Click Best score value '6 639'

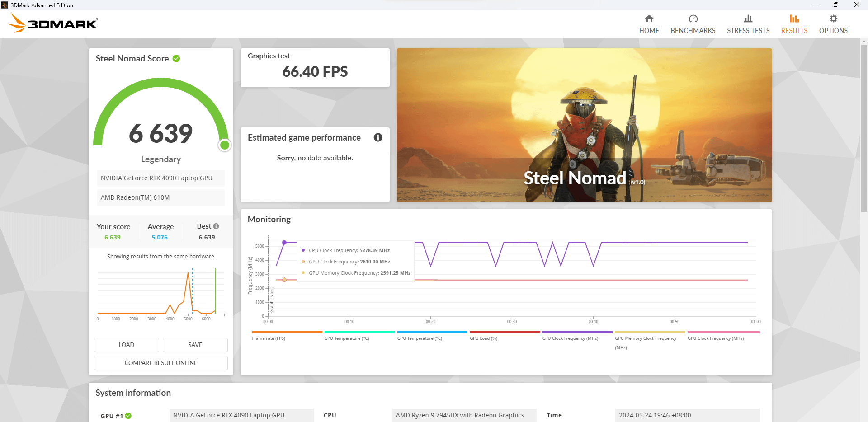pos(207,237)
